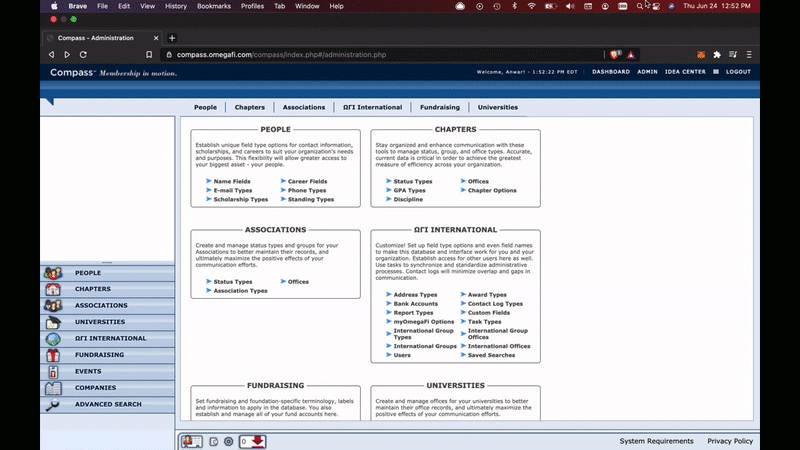Open the Advanced Search magnifier icon

tap(53, 405)
